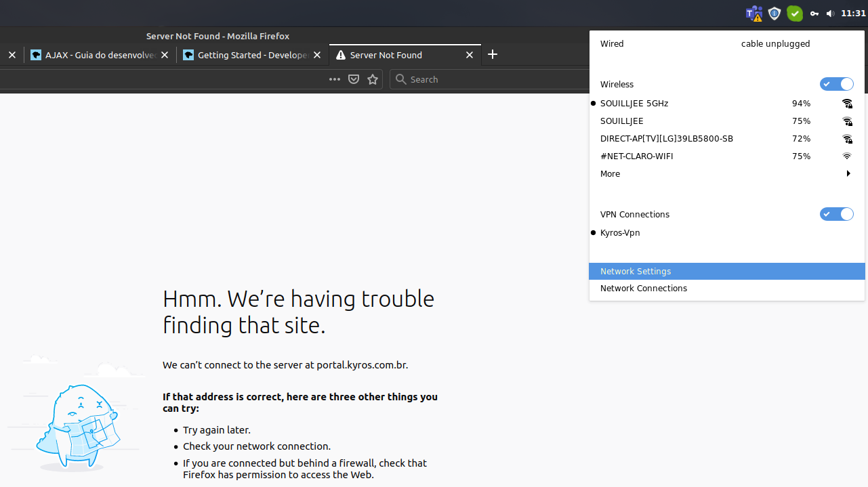Open a new tab with plus button
This screenshot has height=487, width=868.
493,55
